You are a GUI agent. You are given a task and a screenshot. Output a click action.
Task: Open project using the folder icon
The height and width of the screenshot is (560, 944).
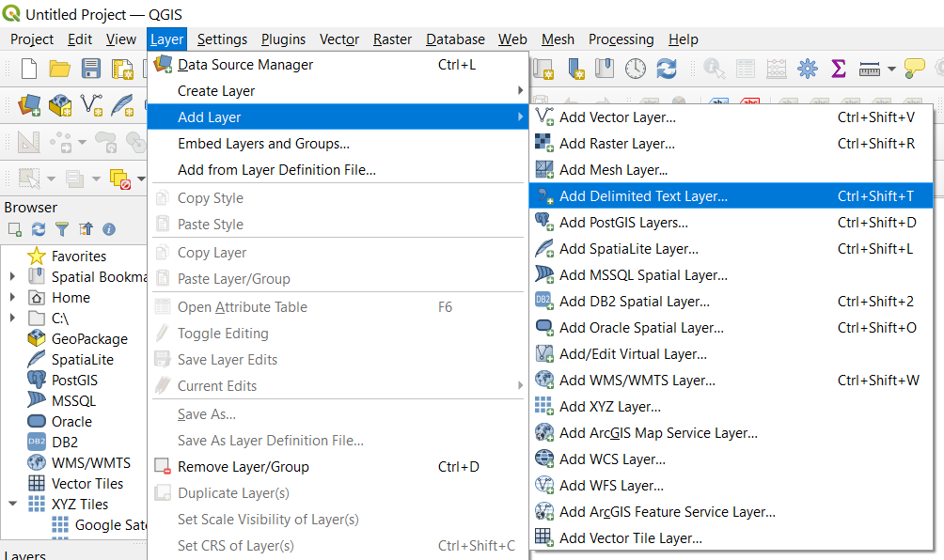coord(59,69)
